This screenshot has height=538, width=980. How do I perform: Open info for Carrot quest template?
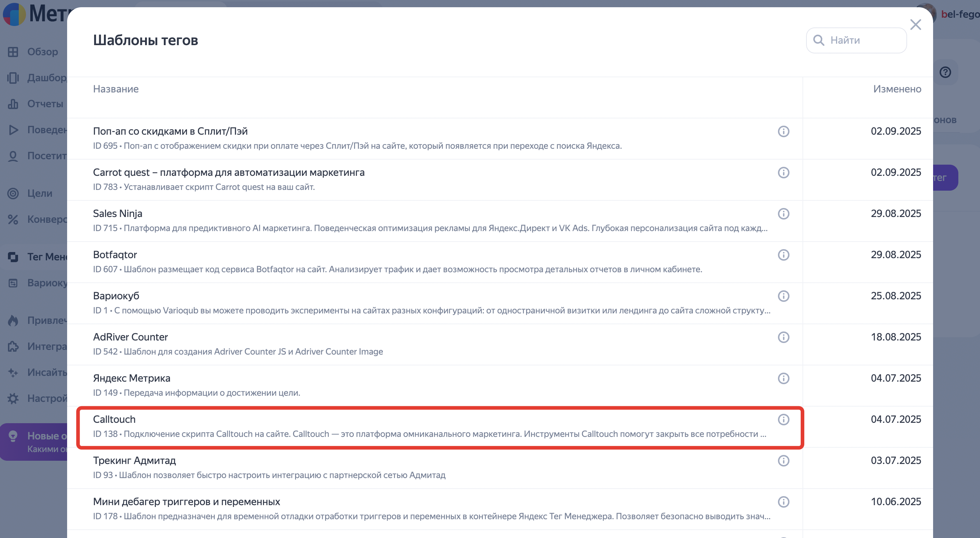point(783,173)
